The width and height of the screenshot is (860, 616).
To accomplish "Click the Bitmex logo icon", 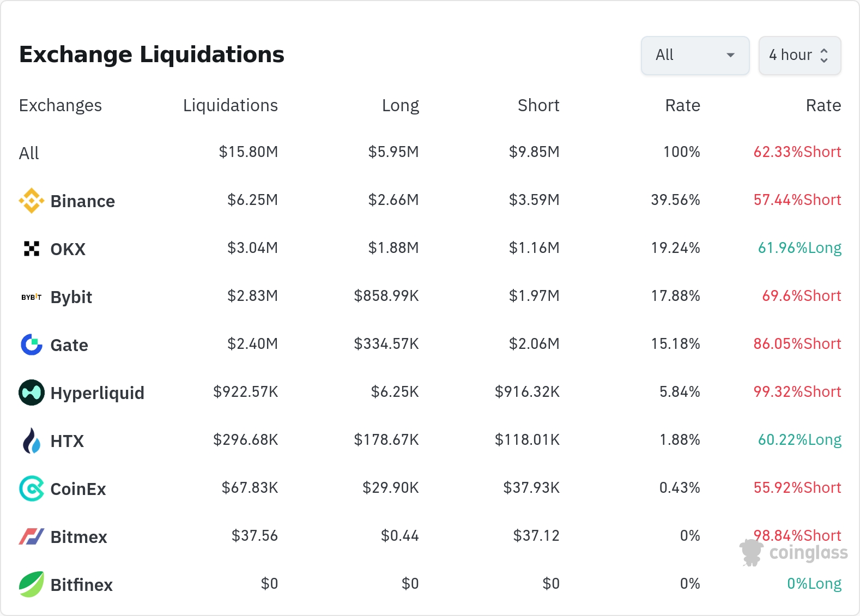I will pyautogui.click(x=32, y=536).
